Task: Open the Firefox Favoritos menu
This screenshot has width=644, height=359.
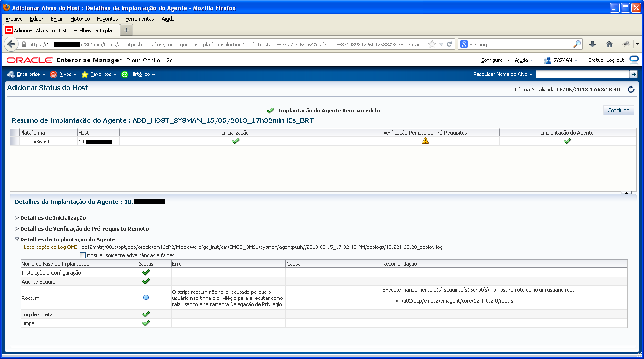Action: [107, 19]
